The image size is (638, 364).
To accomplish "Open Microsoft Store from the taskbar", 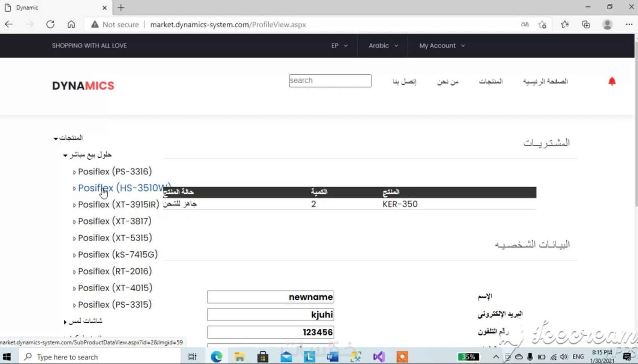I will point(263,356).
